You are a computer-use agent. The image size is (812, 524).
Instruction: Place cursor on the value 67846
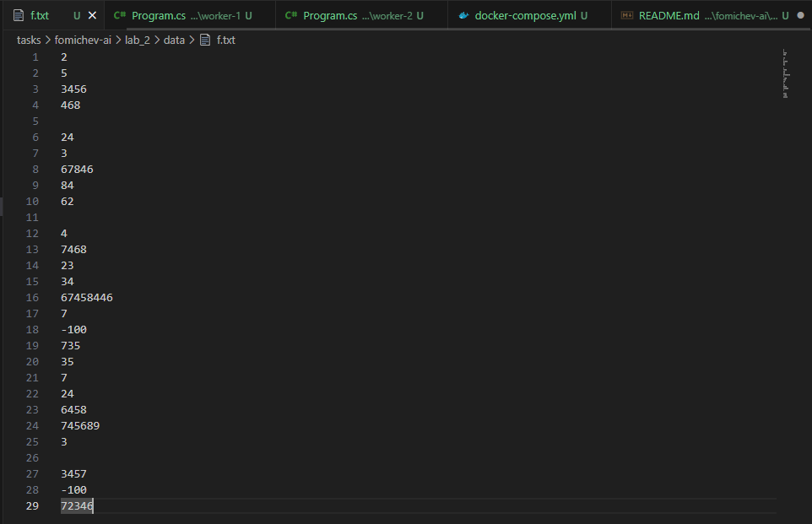tap(77, 170)
